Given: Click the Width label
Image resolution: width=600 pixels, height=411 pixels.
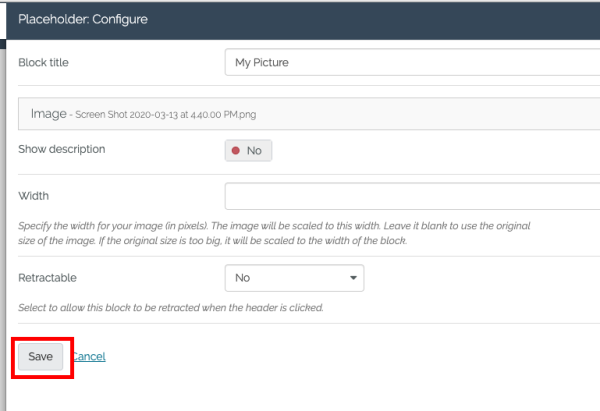Looking at the screenshot, I should point(33,196).
